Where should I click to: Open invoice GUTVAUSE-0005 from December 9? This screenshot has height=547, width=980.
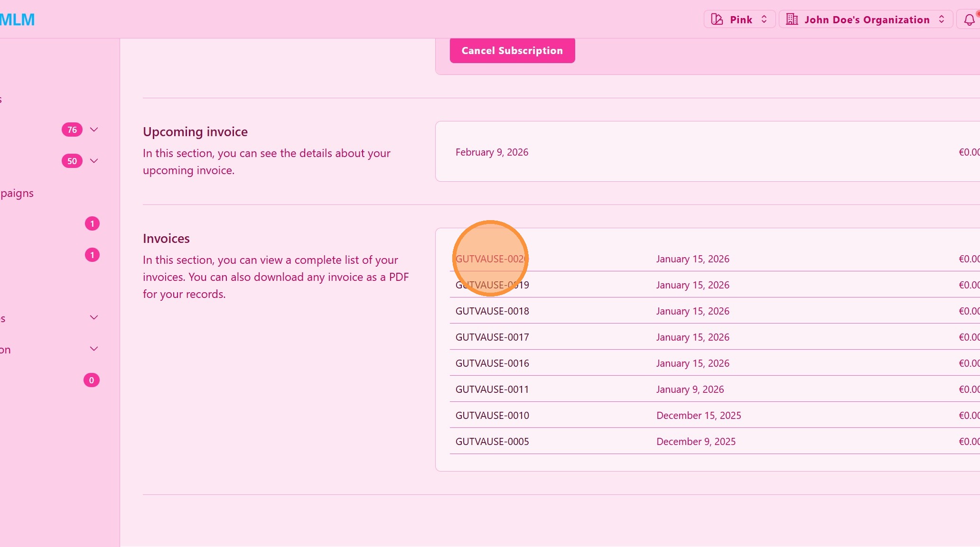(492, 442)
